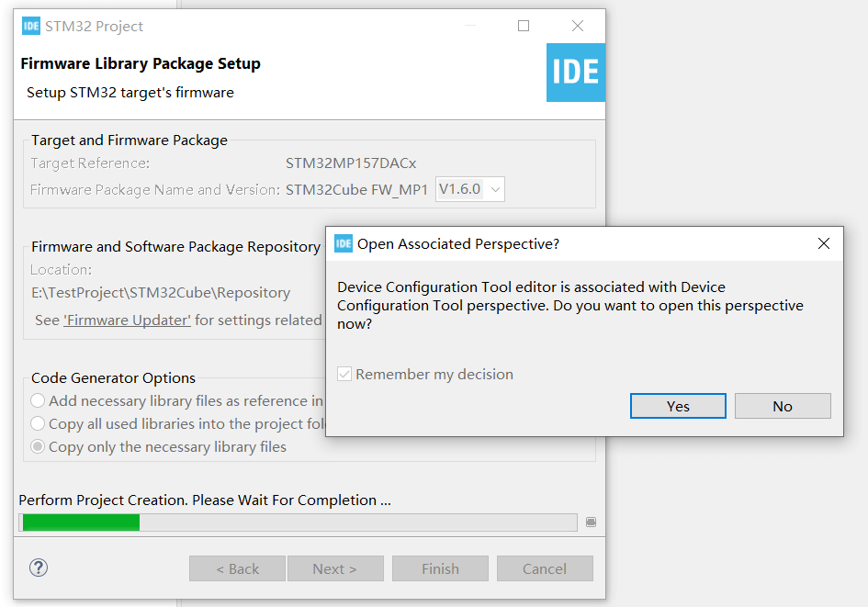Open the 'Firmware Updater' settings link
This screenshot has height=607, width=868.
coord(128,320)
